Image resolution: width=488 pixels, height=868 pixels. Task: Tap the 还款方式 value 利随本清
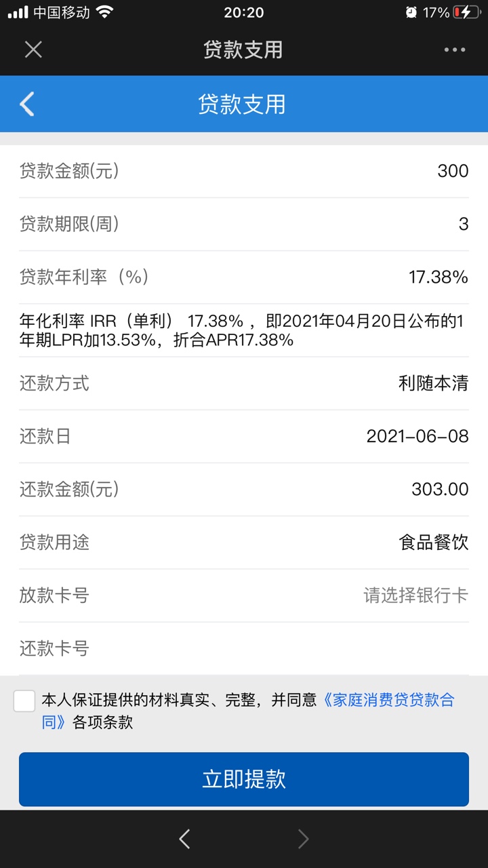(434, 383)
